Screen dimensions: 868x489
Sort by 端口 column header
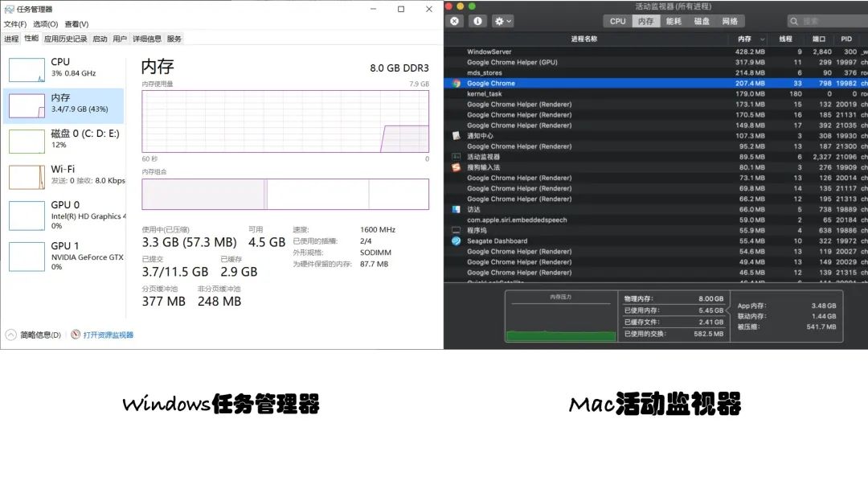tap(819, 39)
